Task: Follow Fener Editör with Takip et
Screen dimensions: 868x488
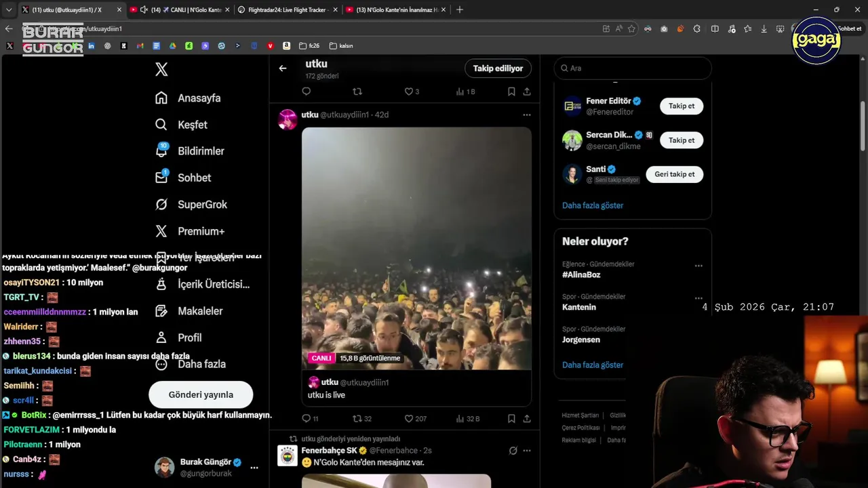Action: pos(682,106)
